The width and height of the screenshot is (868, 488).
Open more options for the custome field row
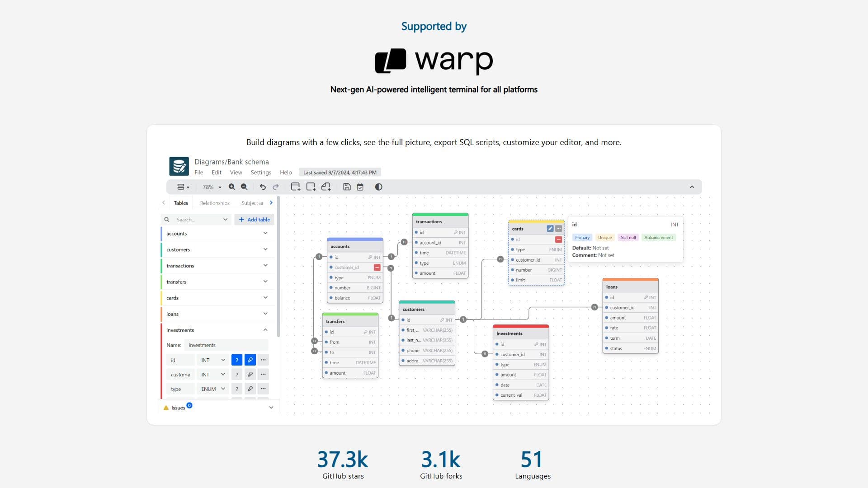click(x=263, y=375)
